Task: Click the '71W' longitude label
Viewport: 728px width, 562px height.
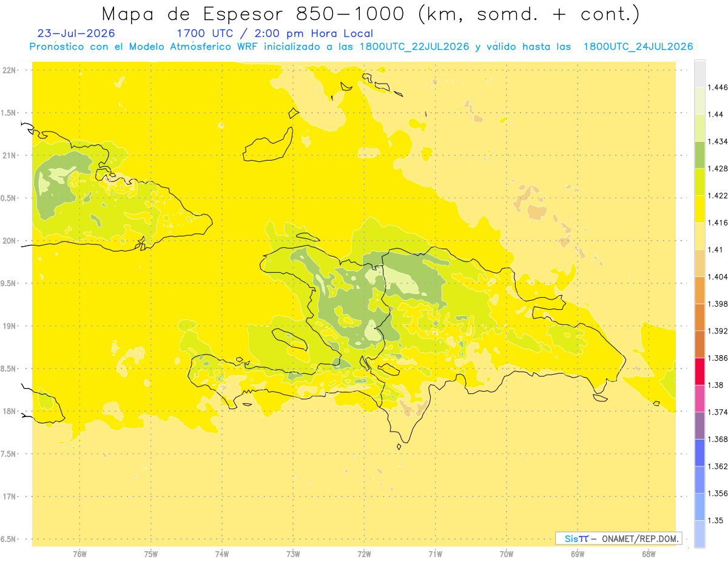Action: 435,554
